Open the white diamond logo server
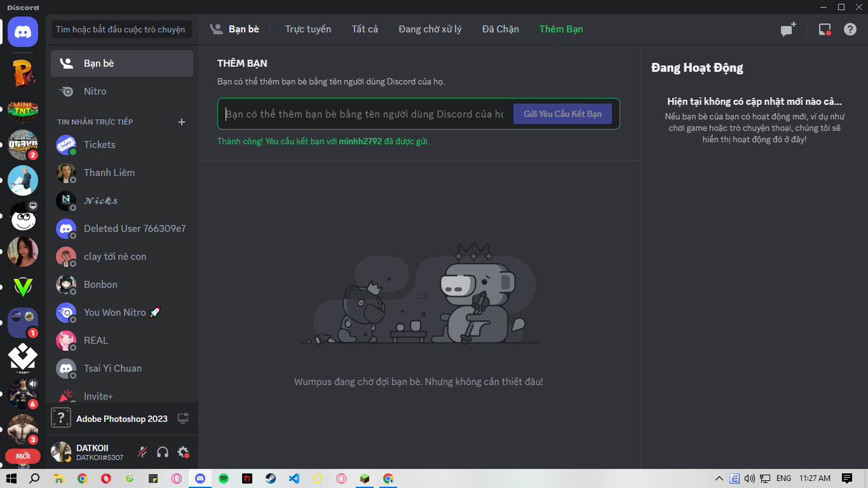 [23, 358]
